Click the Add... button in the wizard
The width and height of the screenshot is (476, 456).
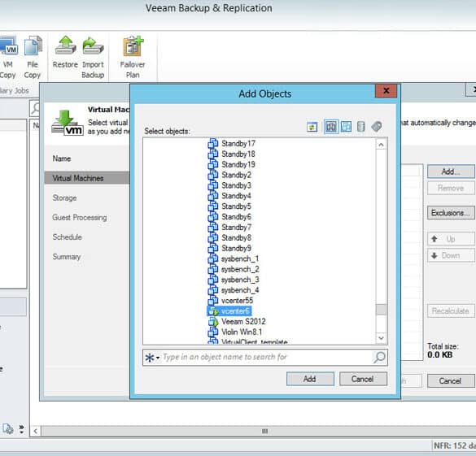(x=451, y=172)
